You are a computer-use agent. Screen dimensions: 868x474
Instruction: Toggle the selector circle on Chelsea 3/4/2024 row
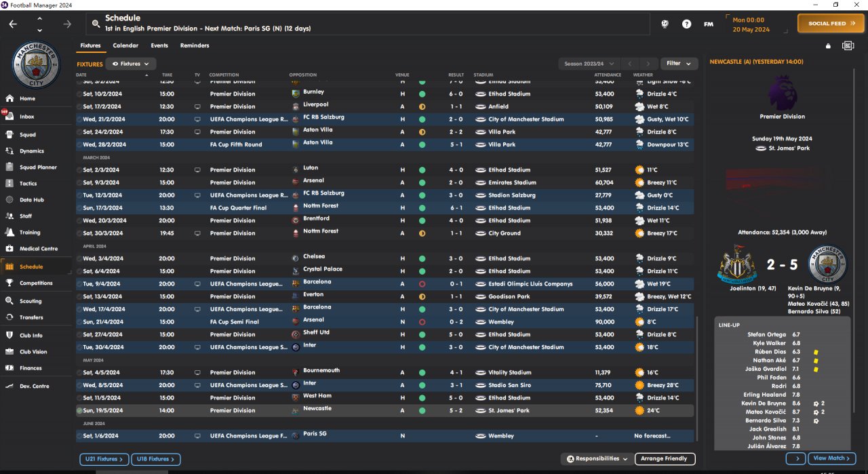click(x=79, y=258)
